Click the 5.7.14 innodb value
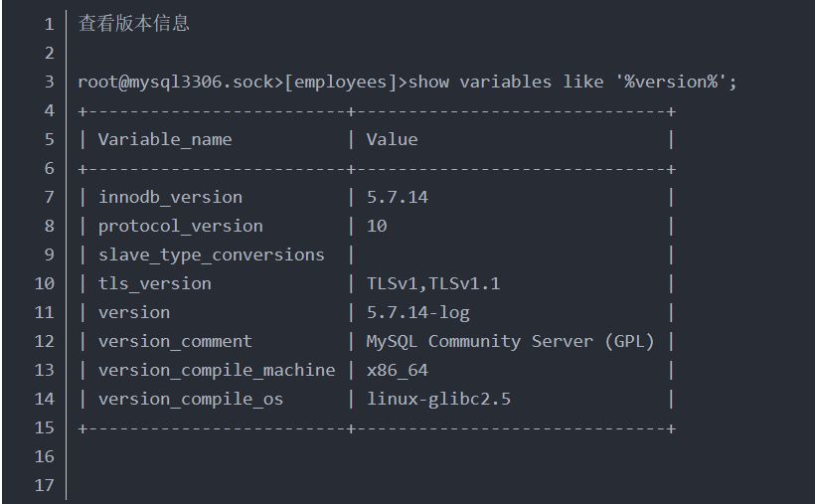This screenshot has height=504, width=815. coord(398,197)
